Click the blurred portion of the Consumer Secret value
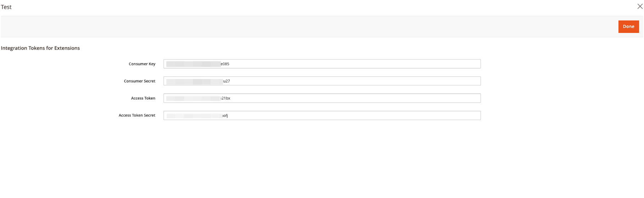Image resolution: width=644 pixels, height=198 pixels. (194, 81)
